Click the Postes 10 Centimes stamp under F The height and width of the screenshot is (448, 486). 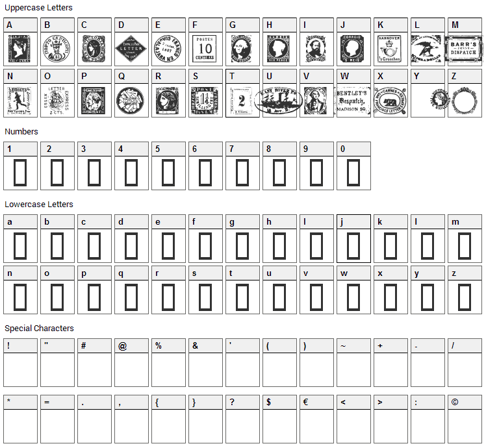coord(205,49)
